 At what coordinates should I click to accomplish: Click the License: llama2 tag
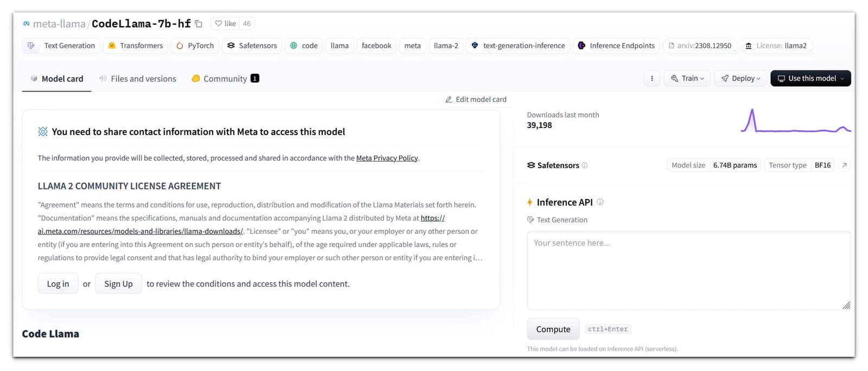point(776,46)
